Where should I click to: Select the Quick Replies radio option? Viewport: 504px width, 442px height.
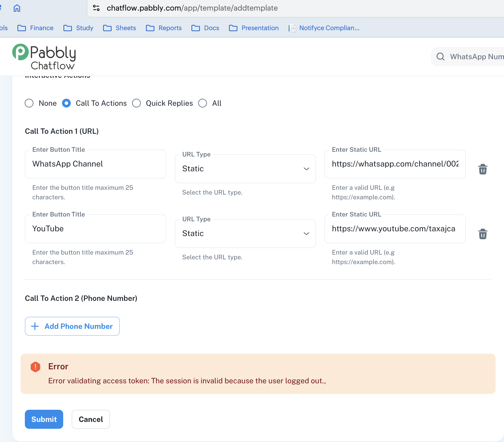(136, 103)
